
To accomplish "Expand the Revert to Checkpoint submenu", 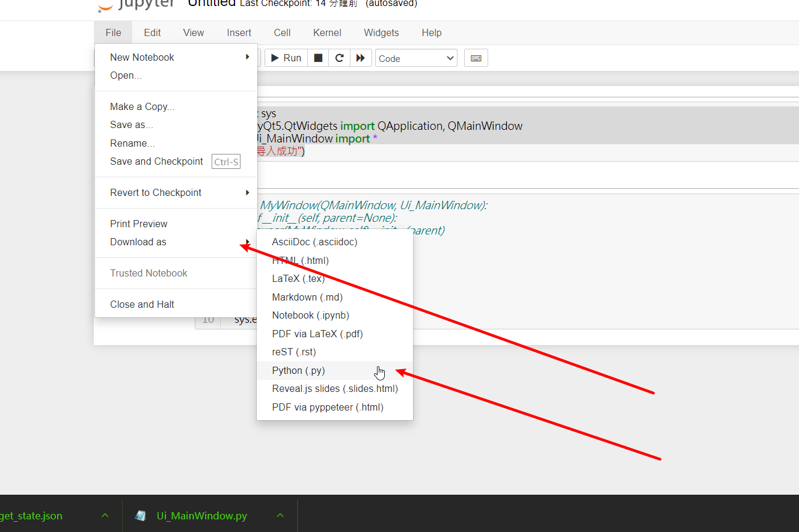I will [176, 192].
